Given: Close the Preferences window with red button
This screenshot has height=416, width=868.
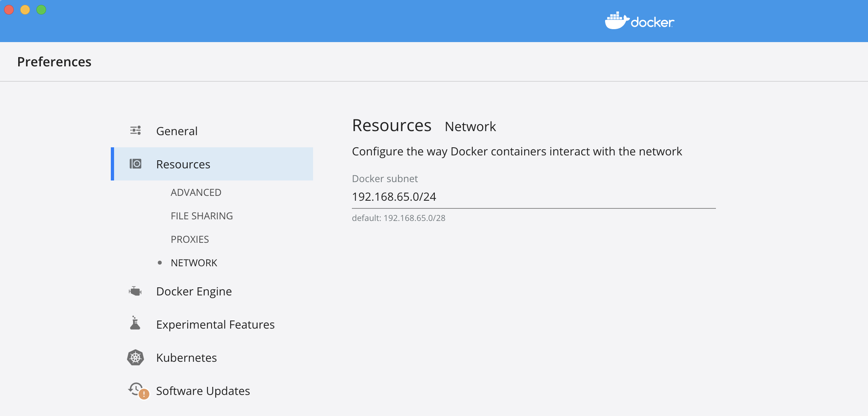Looking at the screenshot, I should (9, 10).
